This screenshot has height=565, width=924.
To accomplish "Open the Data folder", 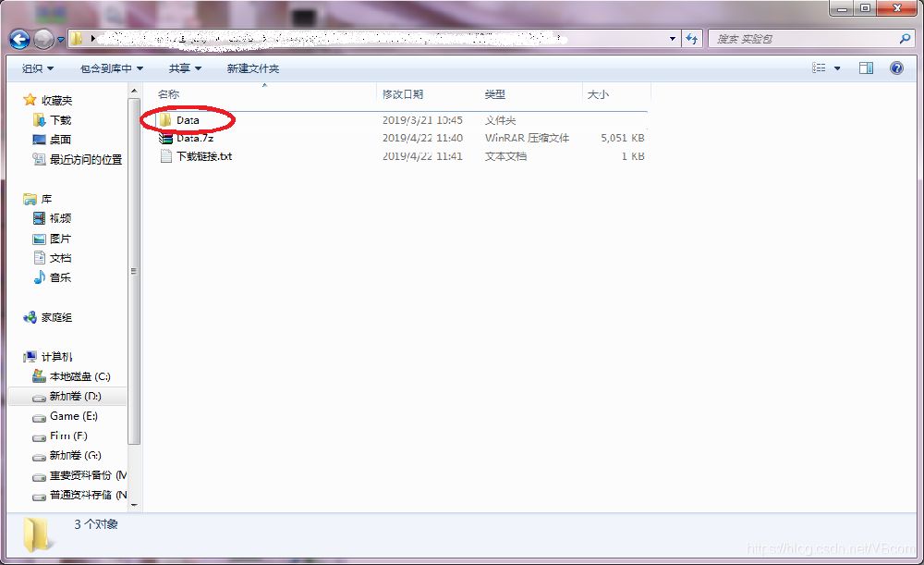I will pyautogui.click(x=188, y=120).
